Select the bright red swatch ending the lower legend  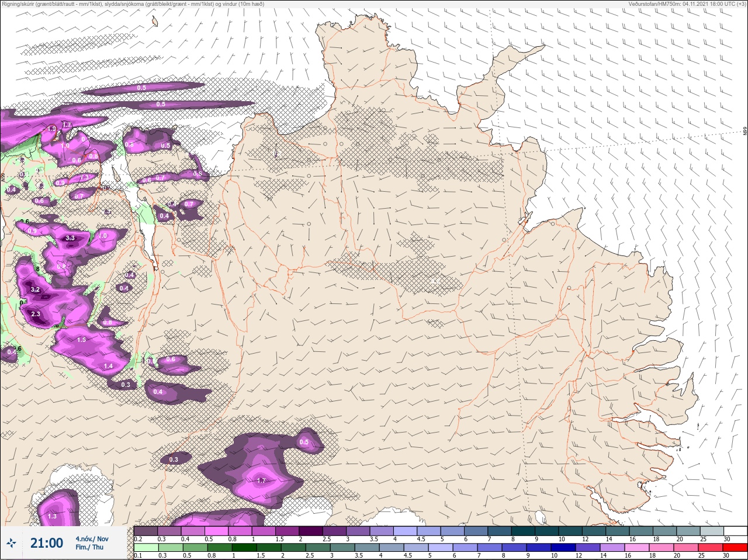[x=735, y=547]
